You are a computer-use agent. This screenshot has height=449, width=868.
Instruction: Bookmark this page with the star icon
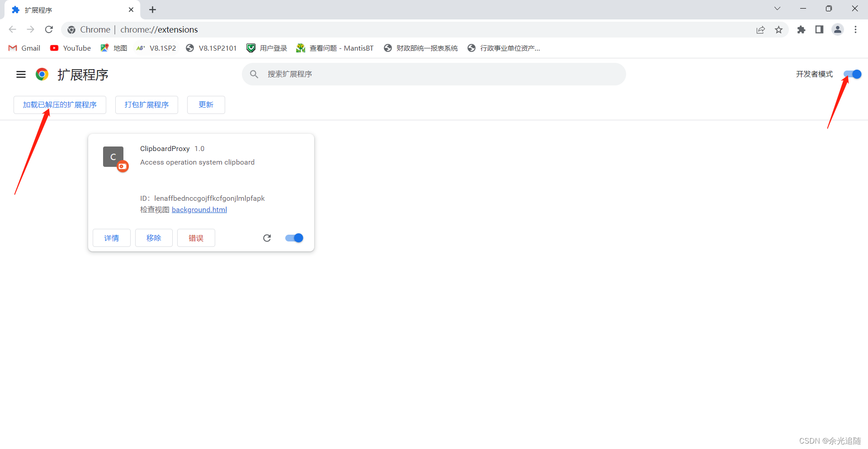click(x=779, y=29)
